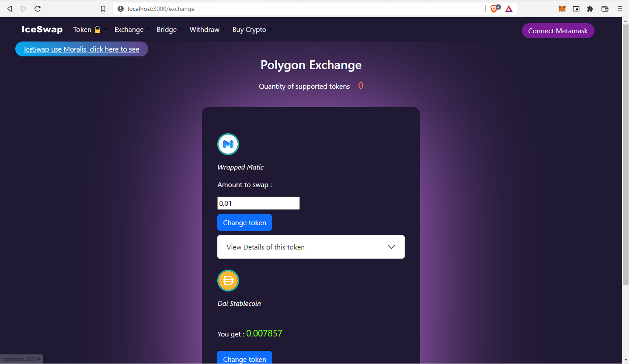Open the Buy Crypto dropdown menu
The width and height of the screenshot is (629, 364).
[252, 30]
